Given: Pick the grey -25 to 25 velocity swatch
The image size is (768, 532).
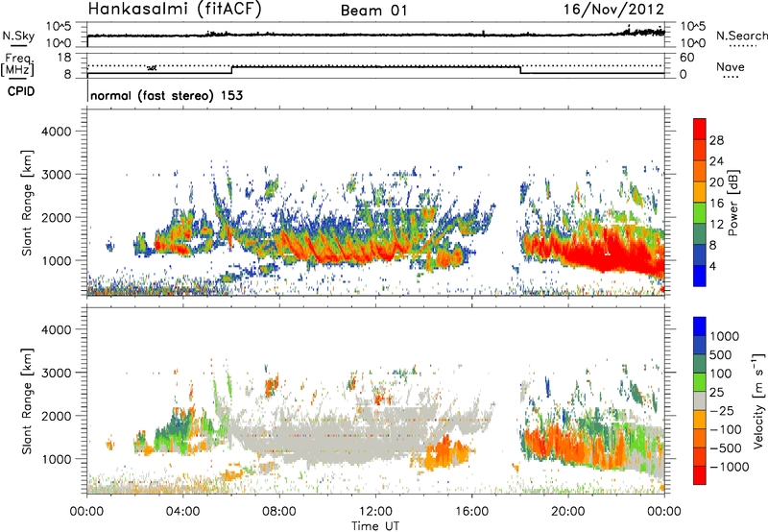Looking at the screenshot, I should 700,400.
